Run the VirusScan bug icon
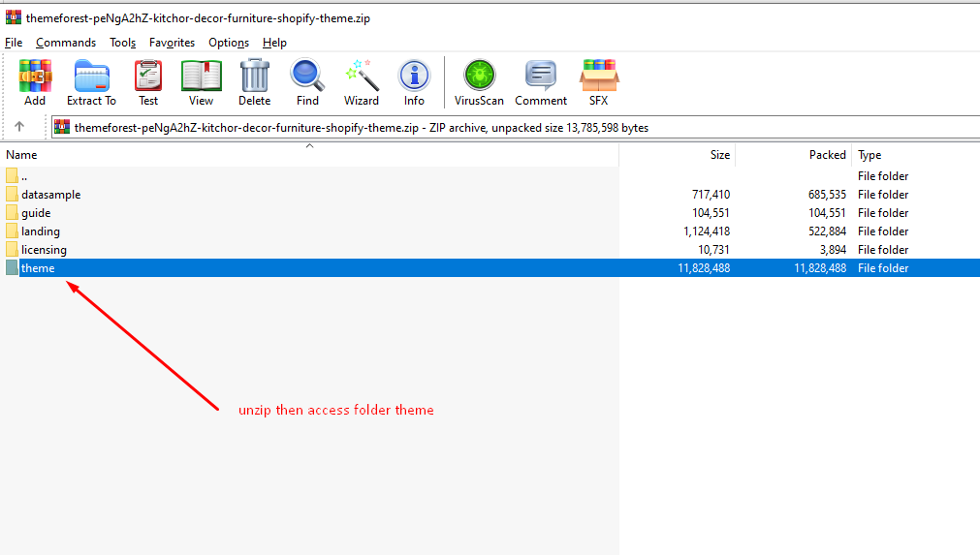The height and width of the screenshot is (555, 980). [480, 76]
